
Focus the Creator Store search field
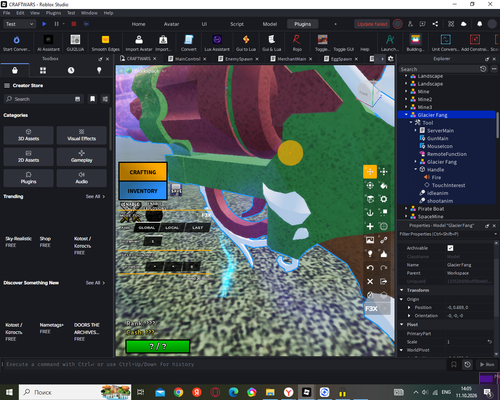44,99
